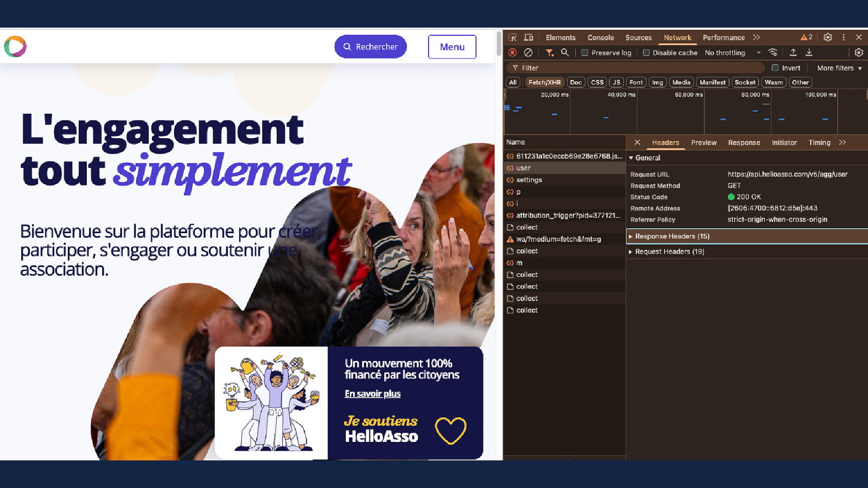The image size is (868, 488).
Task: Tick the Invert filter checkbox
Action: click(x=775, y=68)
